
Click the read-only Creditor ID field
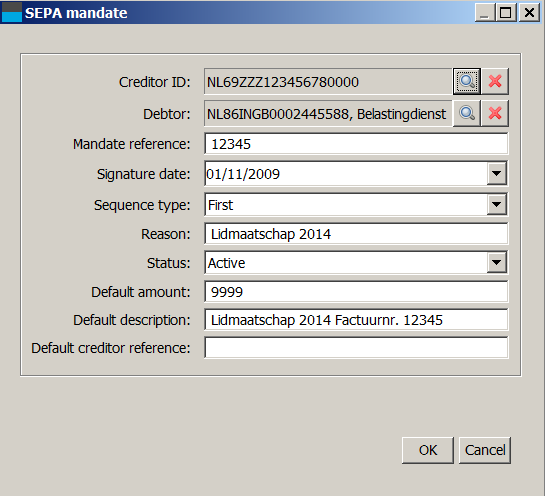(328, 81)
